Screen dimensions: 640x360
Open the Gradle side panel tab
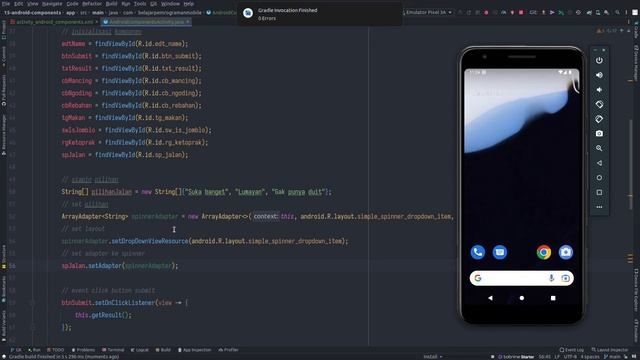click(636, 31)
